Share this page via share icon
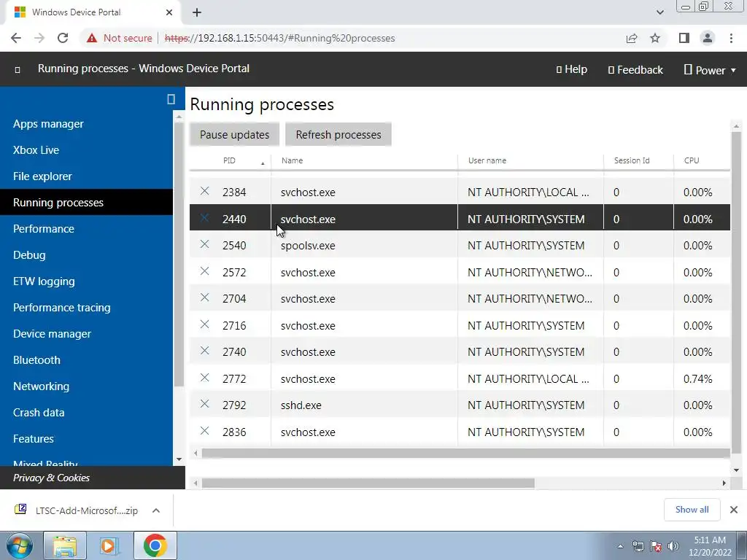 (632, 38)
